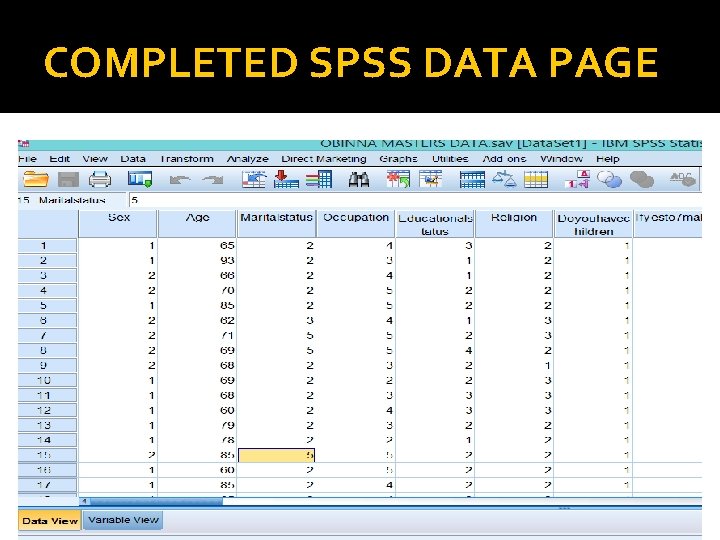The width and height of the screenshot is (720, 540).
Task: Click the Sex cell in row 3
Action: click(x=118, y=276)
